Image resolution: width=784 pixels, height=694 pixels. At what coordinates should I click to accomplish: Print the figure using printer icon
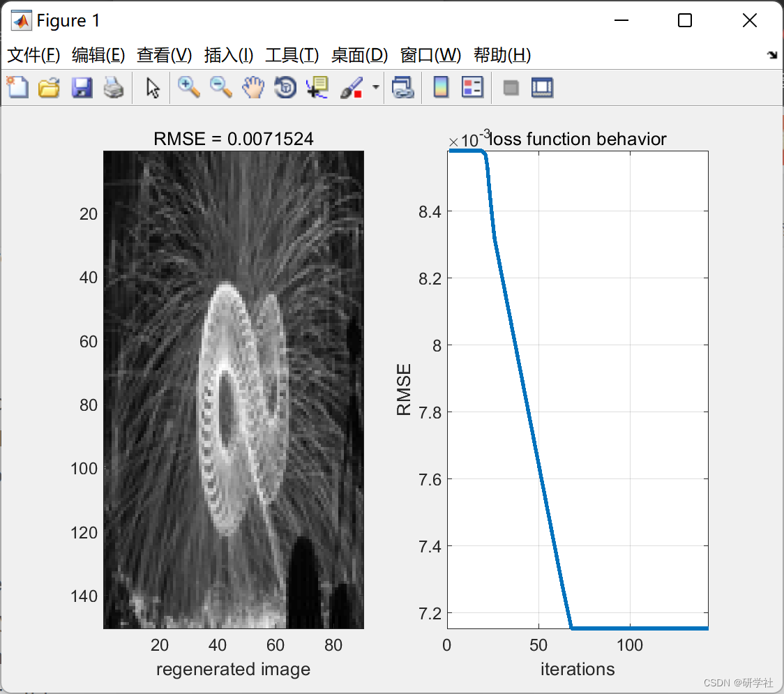pos(114,87)
